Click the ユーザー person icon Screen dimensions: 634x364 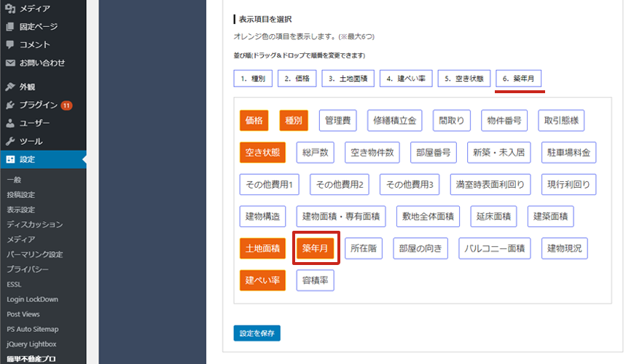(x=10, y=123)
